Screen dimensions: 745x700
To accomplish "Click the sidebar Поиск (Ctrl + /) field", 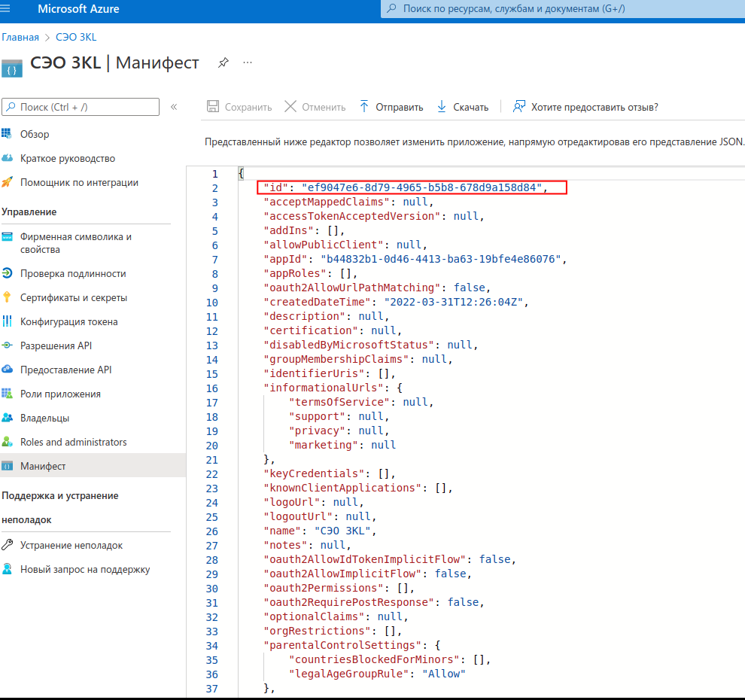I will (81, 107).
